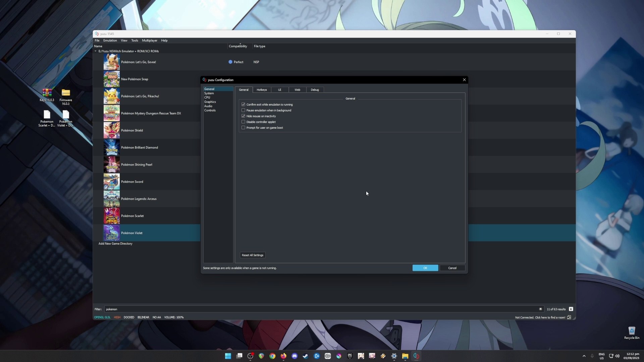Viewport: 644px width, 362px height.
Task: Select Graphics settings category
Action: 210,102
